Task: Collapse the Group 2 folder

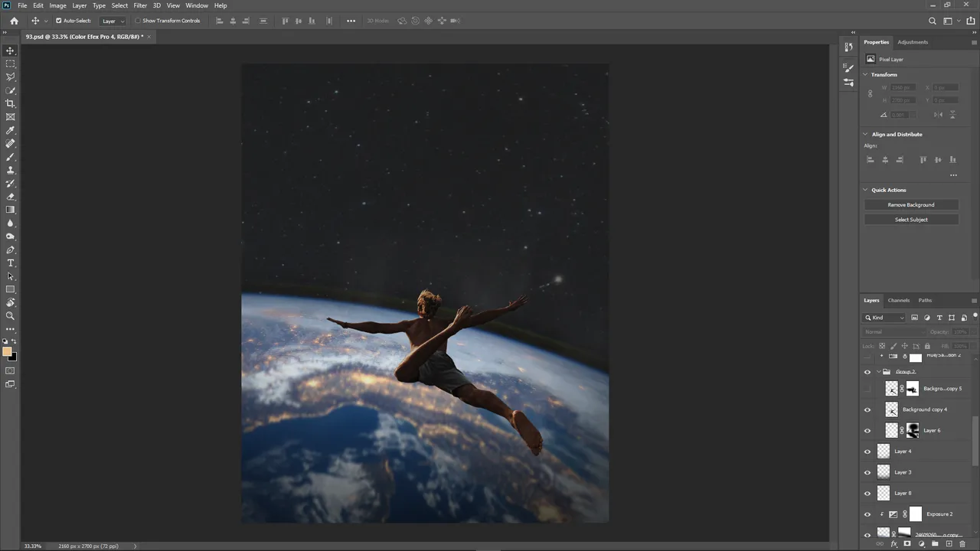Action: 878,372
